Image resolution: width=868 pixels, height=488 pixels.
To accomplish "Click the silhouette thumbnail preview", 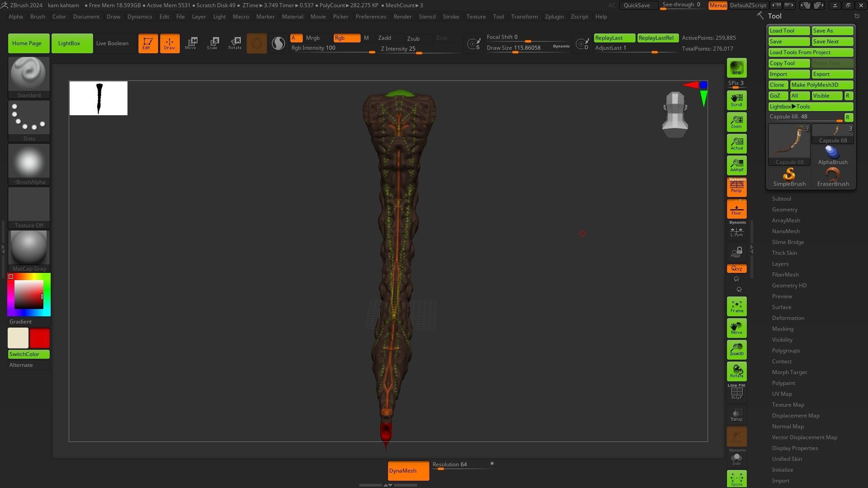I will [x=99, y=99].
